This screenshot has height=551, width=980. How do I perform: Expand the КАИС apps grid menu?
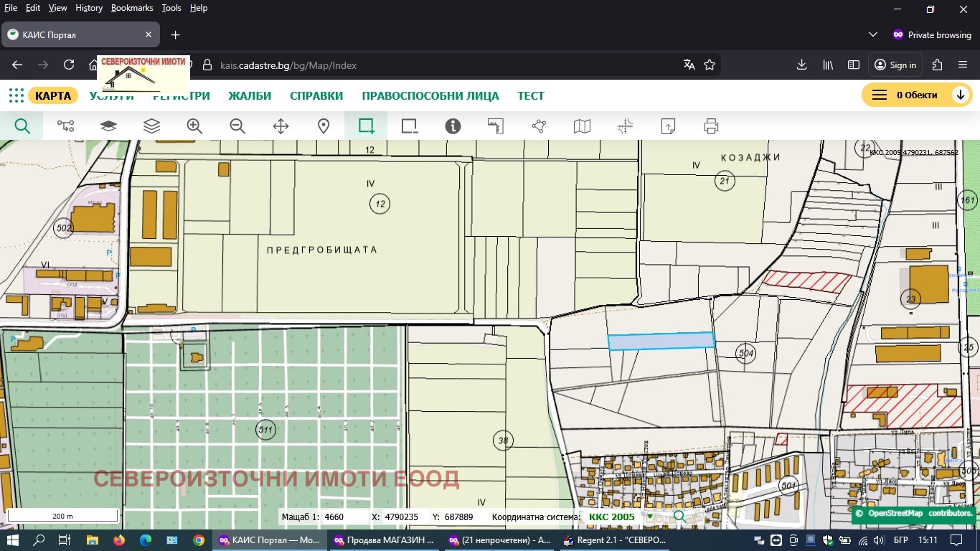(16, 95)
